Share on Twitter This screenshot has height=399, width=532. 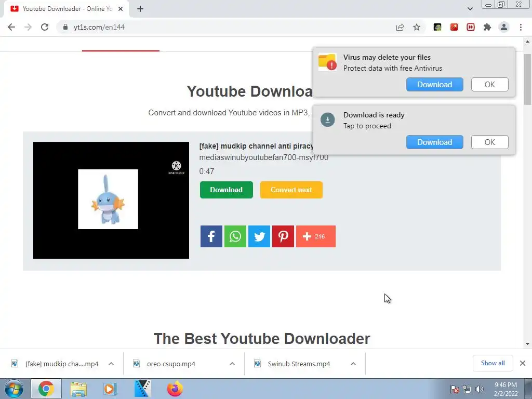(x=259, y=236)
